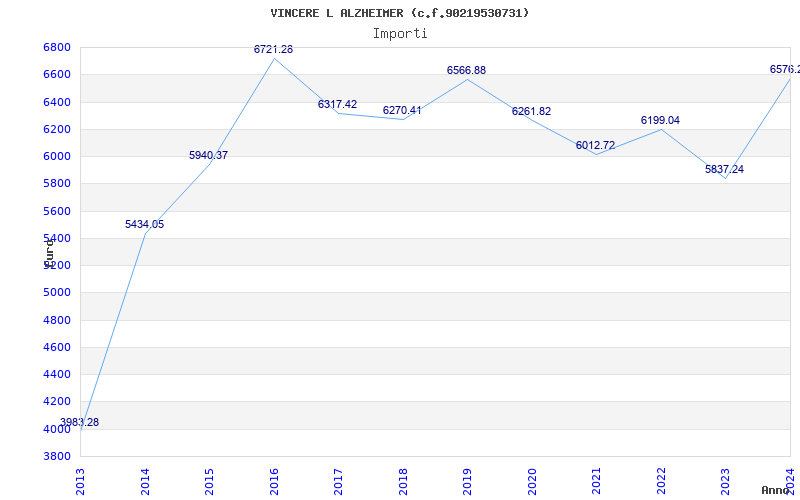The image size is (800, 500).
Task: Click the 2019 x-axis year label
Action: (467, 482)
